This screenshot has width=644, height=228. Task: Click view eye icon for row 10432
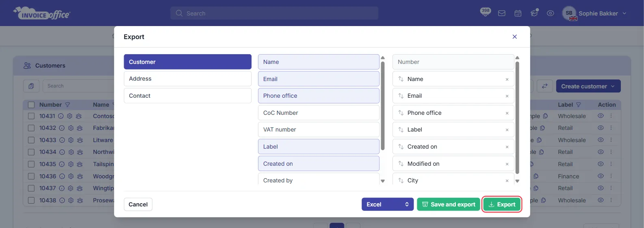coord(601,128)
